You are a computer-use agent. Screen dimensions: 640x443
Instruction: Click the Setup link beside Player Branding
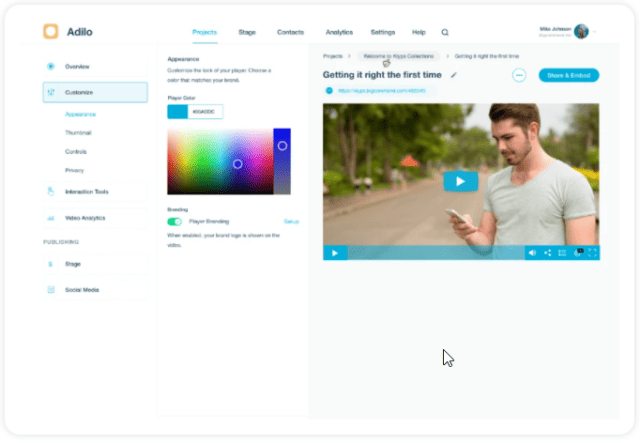tap(291, 221)
